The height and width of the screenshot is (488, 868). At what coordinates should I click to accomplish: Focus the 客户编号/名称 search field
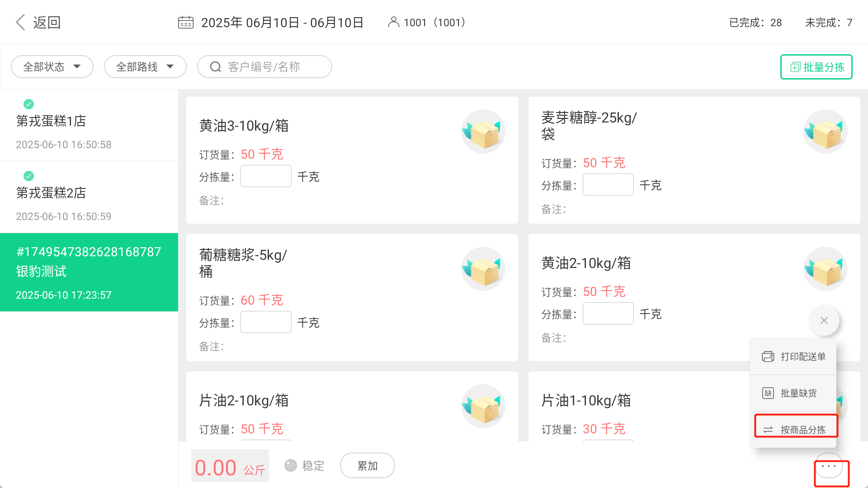[x=264, y=67]
